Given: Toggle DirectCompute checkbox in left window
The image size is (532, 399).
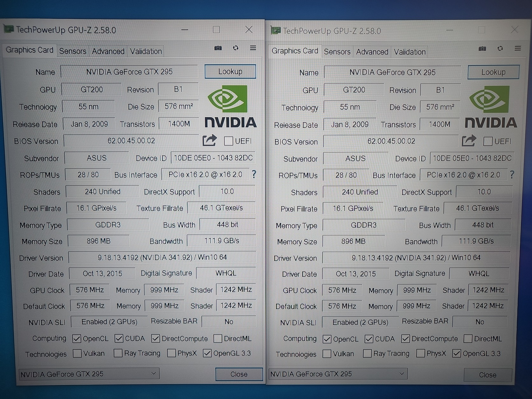Looking at the screenshot, I should [x=156, y=339].
